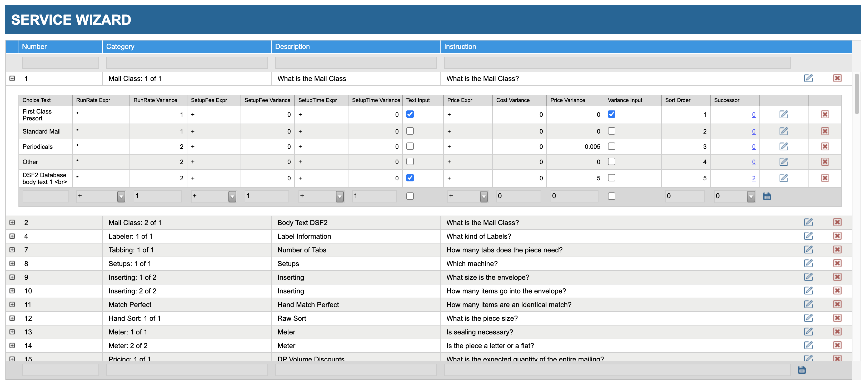This screenshot has height=387, width=868.
Task: Delete the Other choice row
Action: 825,162
